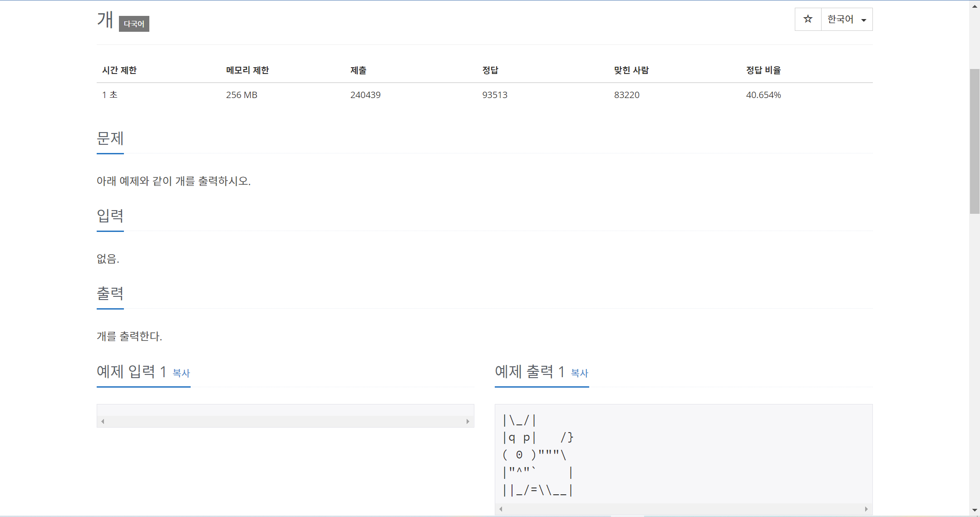Click the 입력 section heading
Image resolution: width=980 pixels, height=517 pixels.
click(110, 216)
